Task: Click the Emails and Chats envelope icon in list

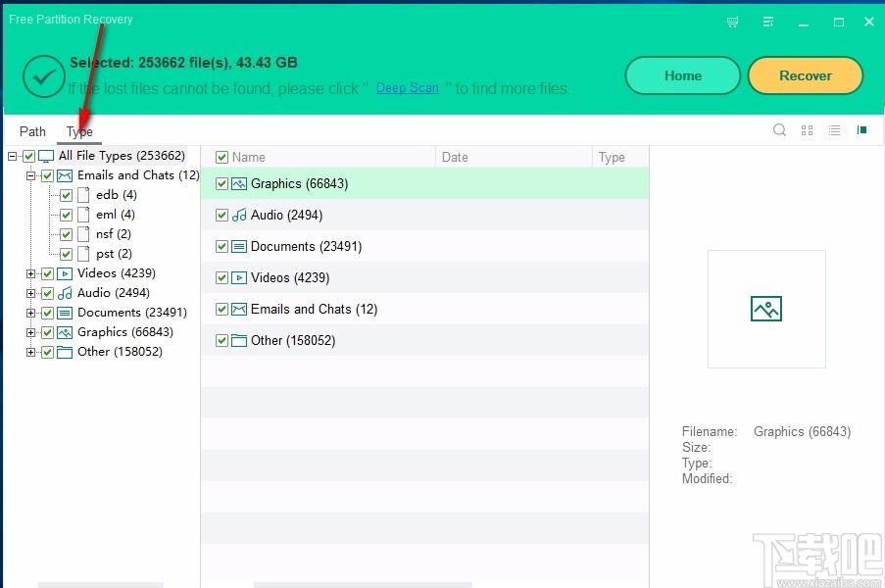Action: (x=239, y=310)
